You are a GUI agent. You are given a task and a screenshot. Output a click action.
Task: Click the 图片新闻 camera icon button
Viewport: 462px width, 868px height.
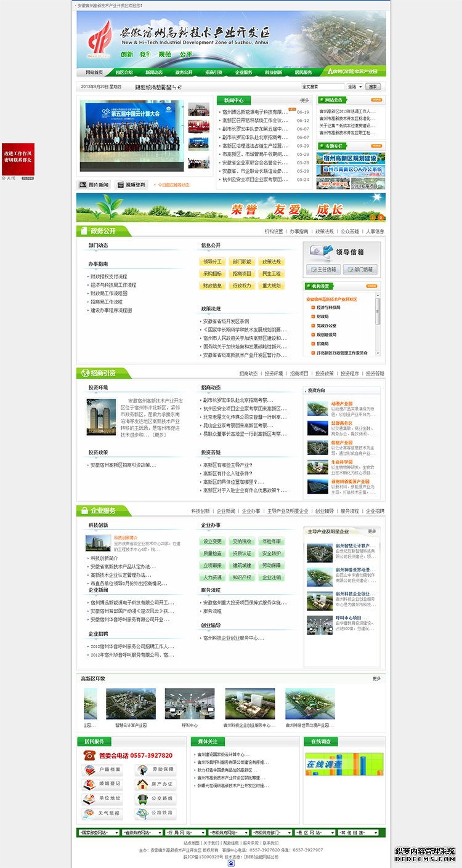pos(94,185)
